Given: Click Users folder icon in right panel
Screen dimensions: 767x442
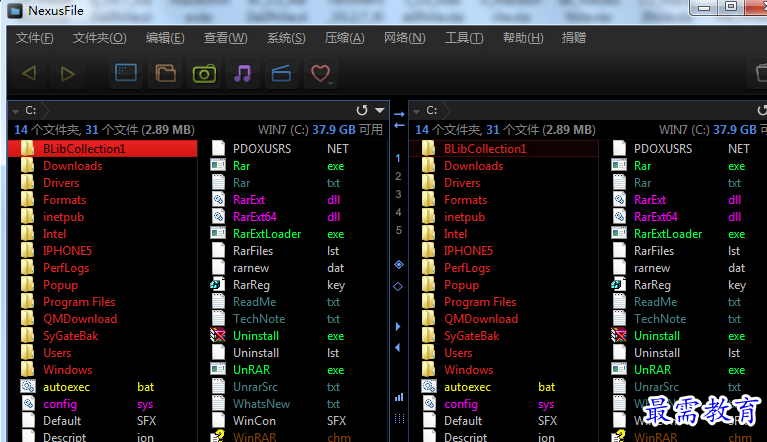Looking at the screenshot, I should point(429,353).
